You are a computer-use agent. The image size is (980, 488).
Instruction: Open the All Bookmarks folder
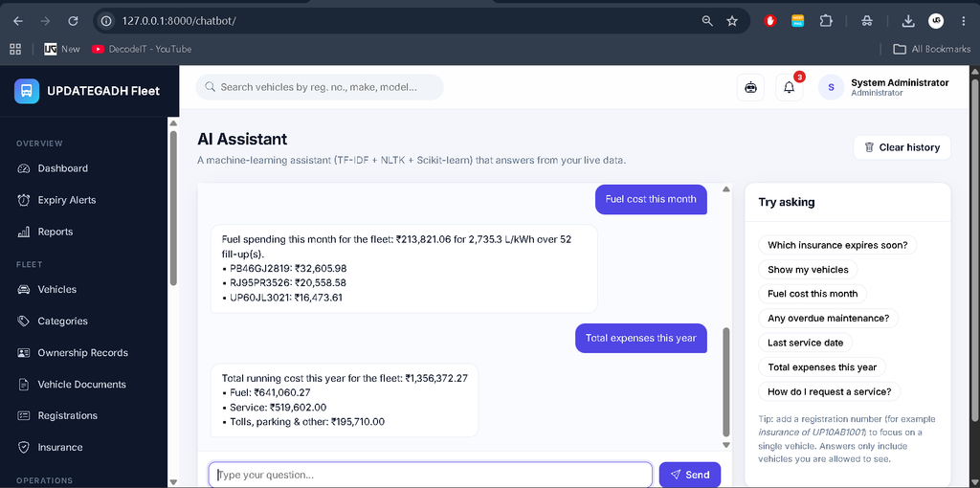(932, 49)
